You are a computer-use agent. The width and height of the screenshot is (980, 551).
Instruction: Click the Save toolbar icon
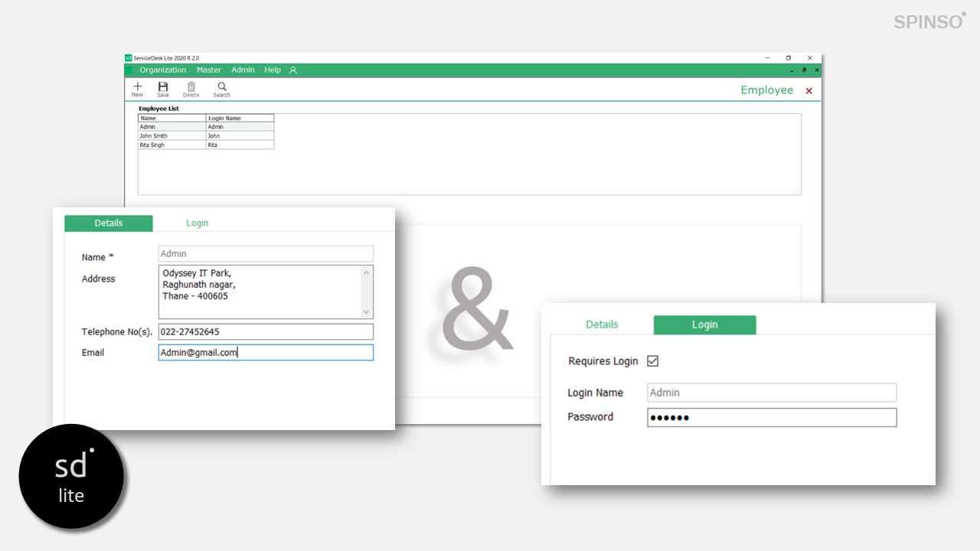point(163,87)
